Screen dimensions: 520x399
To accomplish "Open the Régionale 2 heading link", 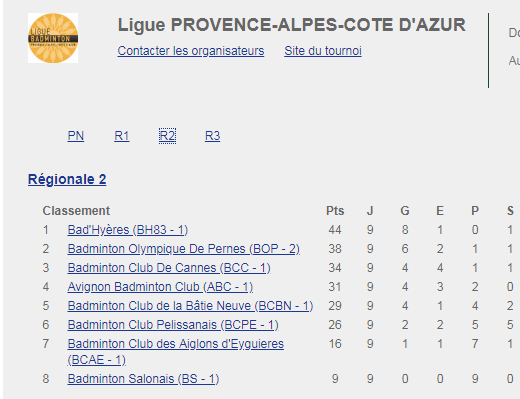I will tap(67, 179).
